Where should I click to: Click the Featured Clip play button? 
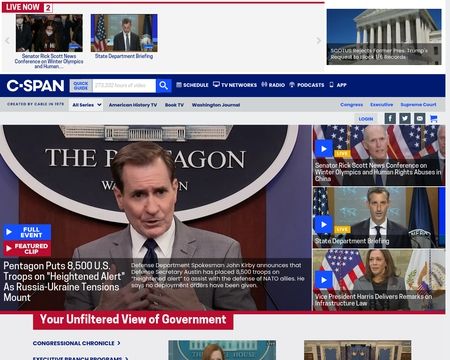[27, 248]
